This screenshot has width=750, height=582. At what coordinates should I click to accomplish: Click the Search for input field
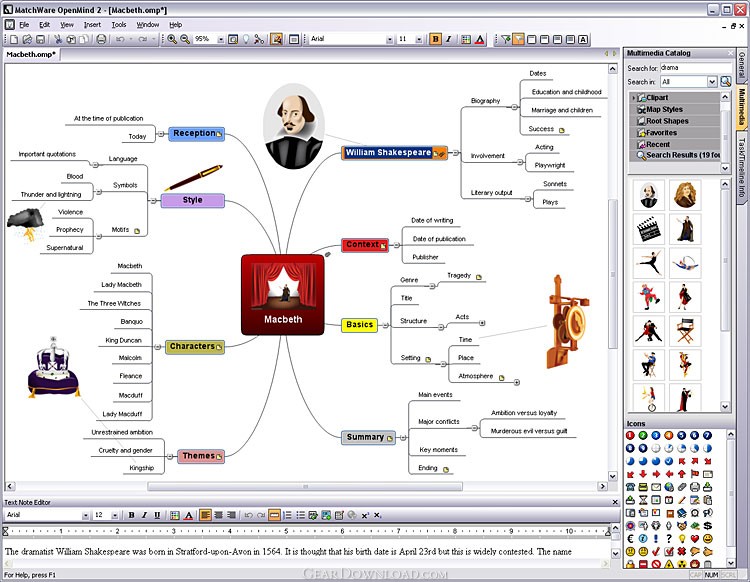pyautogui.click(x=696, y=68)
